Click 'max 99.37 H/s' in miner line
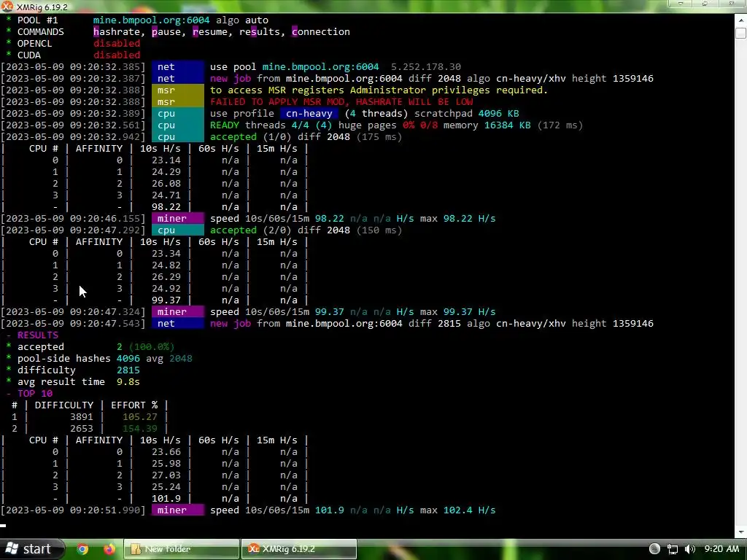Viewport: 747px width, 560px height. pos(458,312)
